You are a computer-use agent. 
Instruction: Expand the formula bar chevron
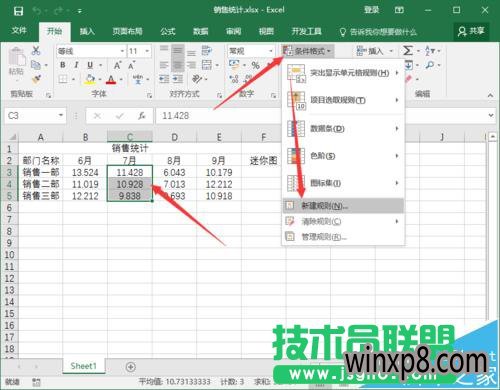(x=491, y=115)
